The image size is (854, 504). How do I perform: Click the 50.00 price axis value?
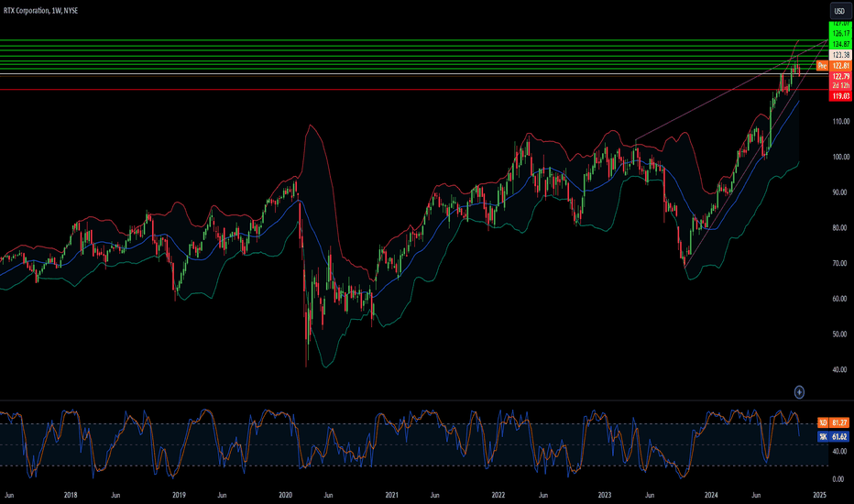(x=840, y=334)
